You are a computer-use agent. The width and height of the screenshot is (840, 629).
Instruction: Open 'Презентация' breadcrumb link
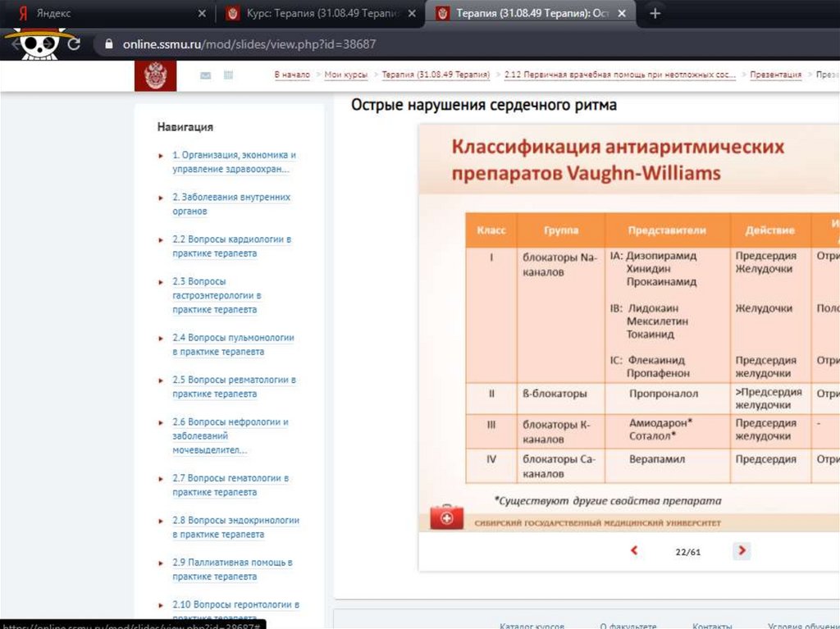click(776, 75)
